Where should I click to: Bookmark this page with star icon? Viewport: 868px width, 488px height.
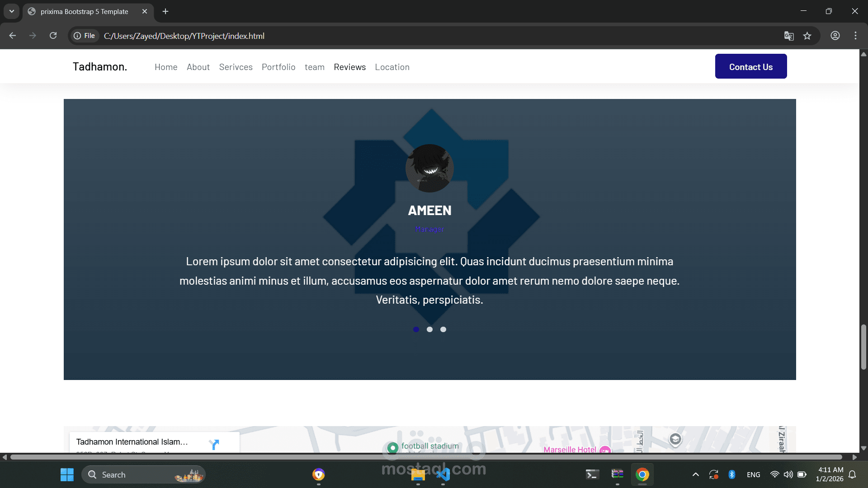807,36
